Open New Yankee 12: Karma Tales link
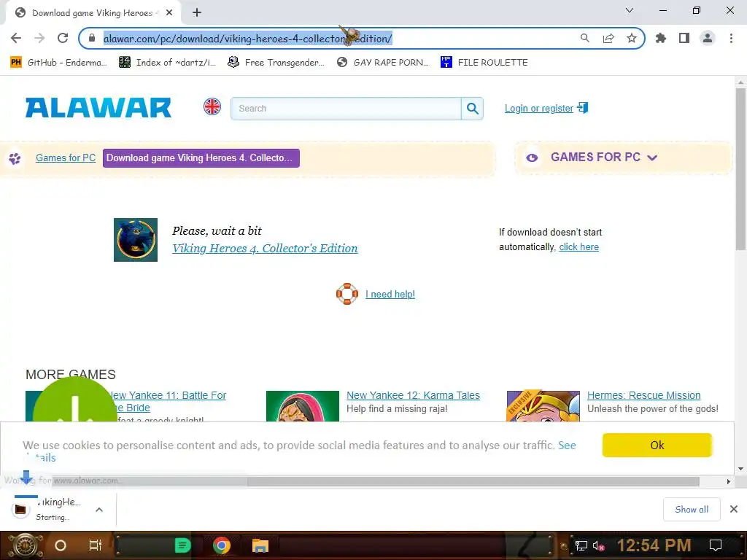The height and width of the screenshot is (560, 747). tap(413, 395)
